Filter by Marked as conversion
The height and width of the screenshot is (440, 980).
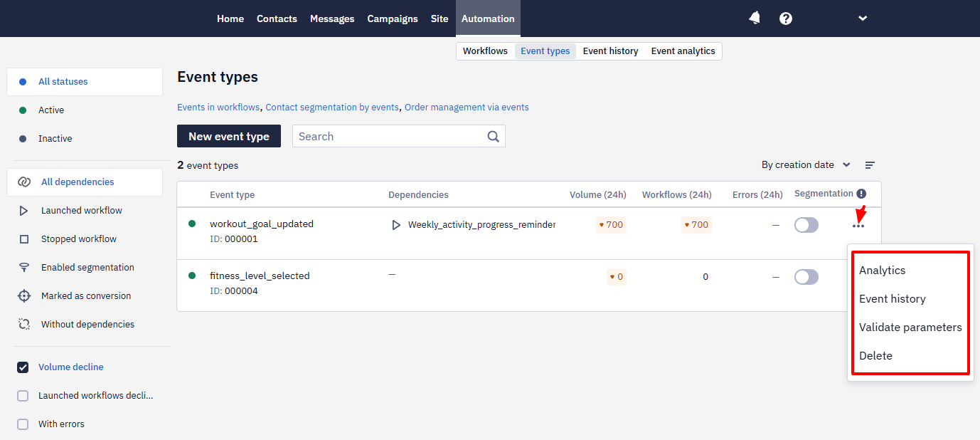(85, 296)
